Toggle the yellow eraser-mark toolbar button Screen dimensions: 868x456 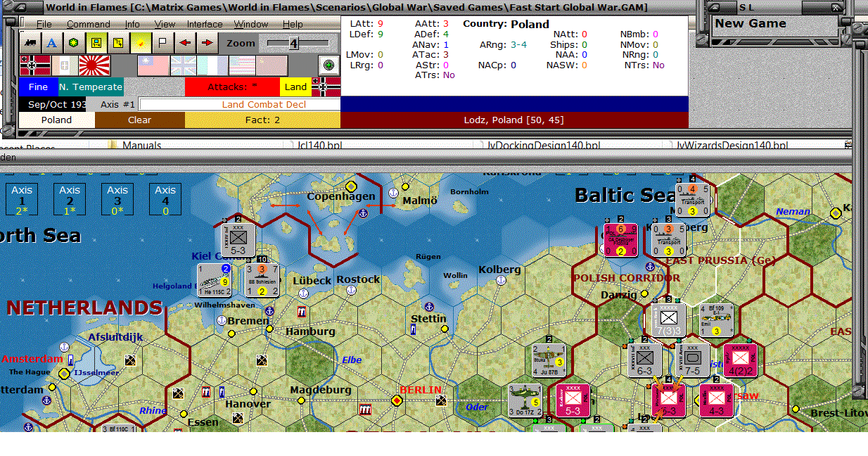(x=141, y=43)
